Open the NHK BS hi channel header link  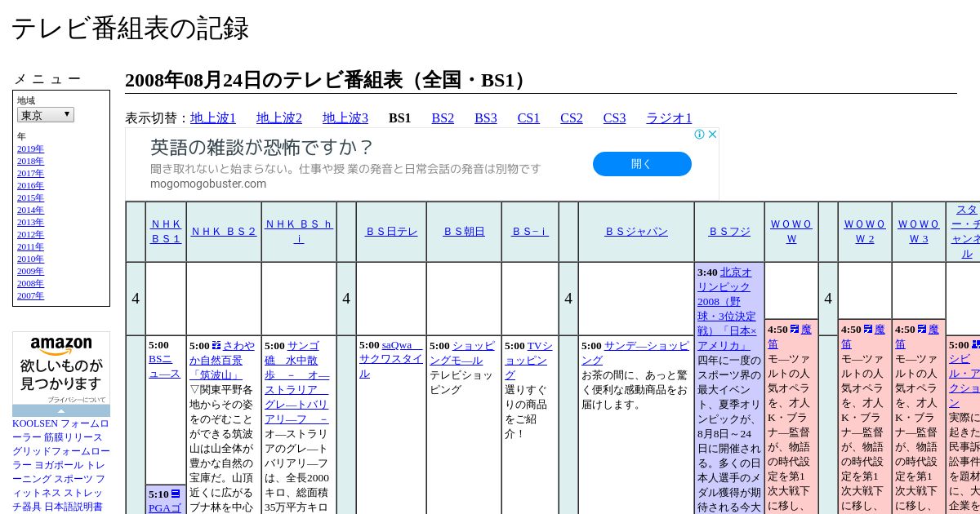(x=299, y=232)
